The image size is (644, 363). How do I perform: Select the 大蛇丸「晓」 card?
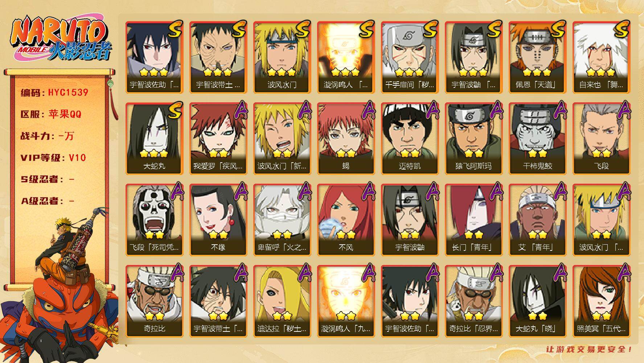click(537, 301)
